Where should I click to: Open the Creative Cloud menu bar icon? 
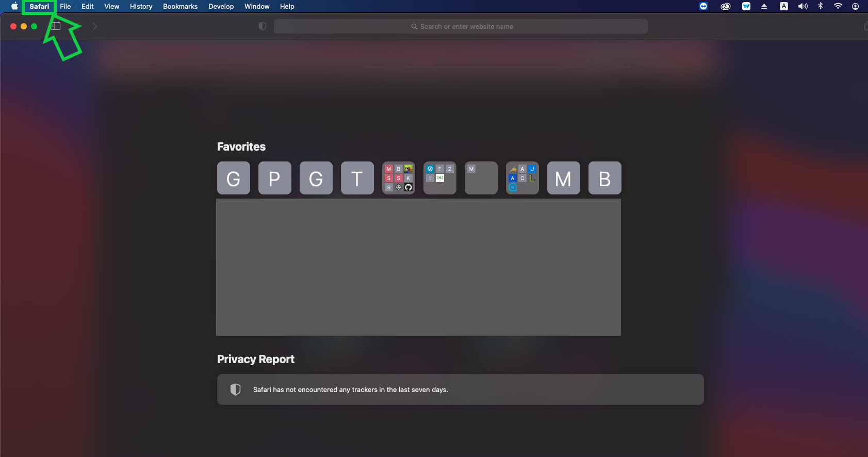click(x=726, y=6)
